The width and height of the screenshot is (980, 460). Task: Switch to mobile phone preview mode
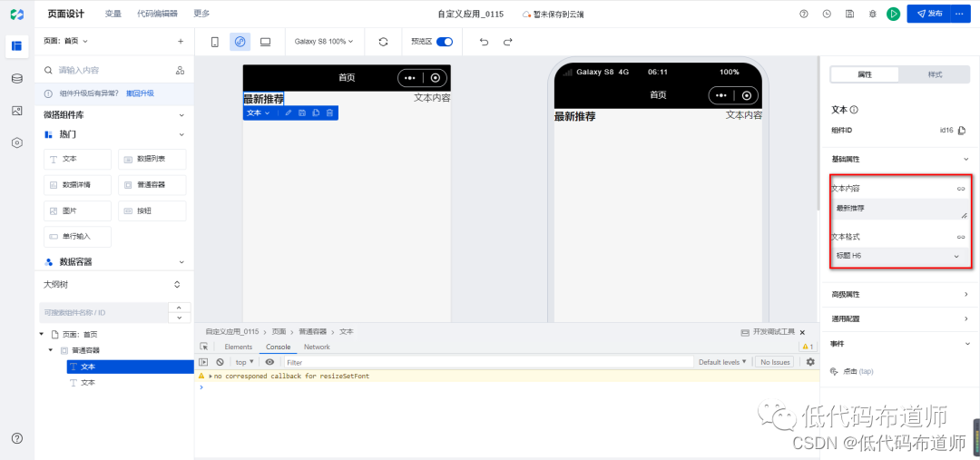coord(215,42)
